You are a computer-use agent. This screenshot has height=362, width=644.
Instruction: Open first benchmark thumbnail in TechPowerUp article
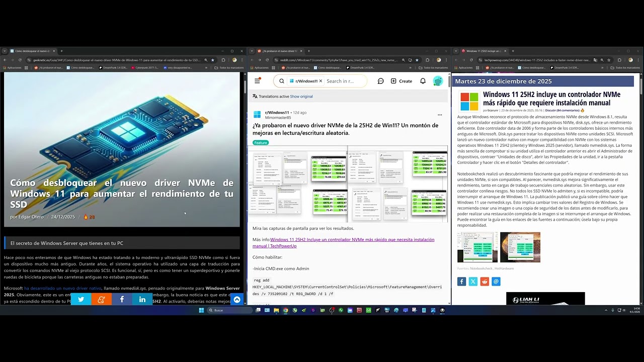click(477, 247)
